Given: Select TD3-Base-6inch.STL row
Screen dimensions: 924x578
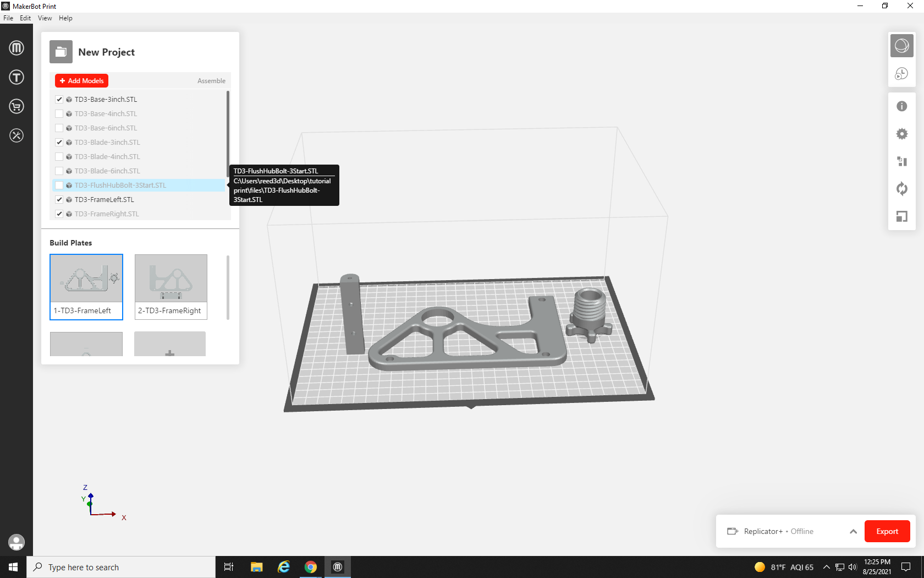Looking at the screenshot, I should click(139, 128).
